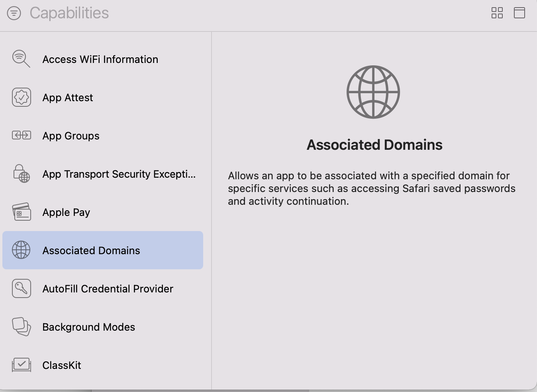Screen dimensions: 537x392
Task: Select Access WiFi Information capability
Action: point(103,59)
